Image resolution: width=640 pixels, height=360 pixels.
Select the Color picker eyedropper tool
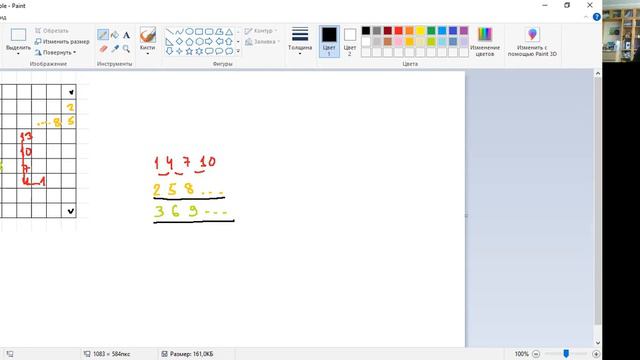point(115,49)
